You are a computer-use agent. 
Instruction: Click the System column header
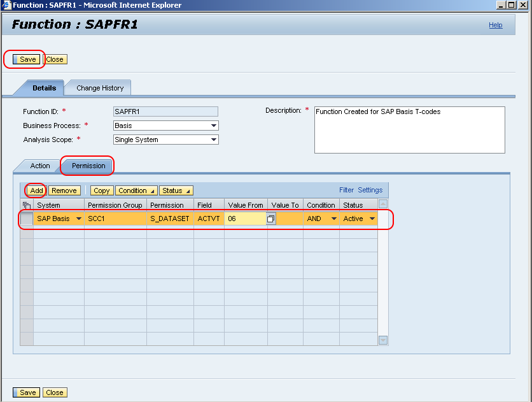[59, 205]
